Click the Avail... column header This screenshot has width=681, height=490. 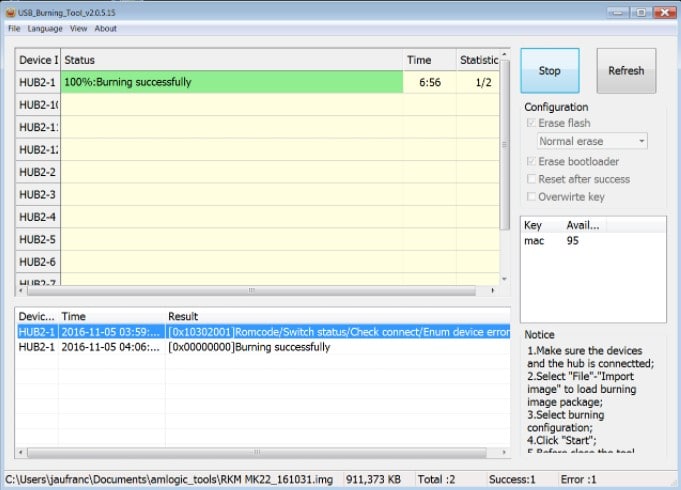pyautogui.click(x=585, y=225)
